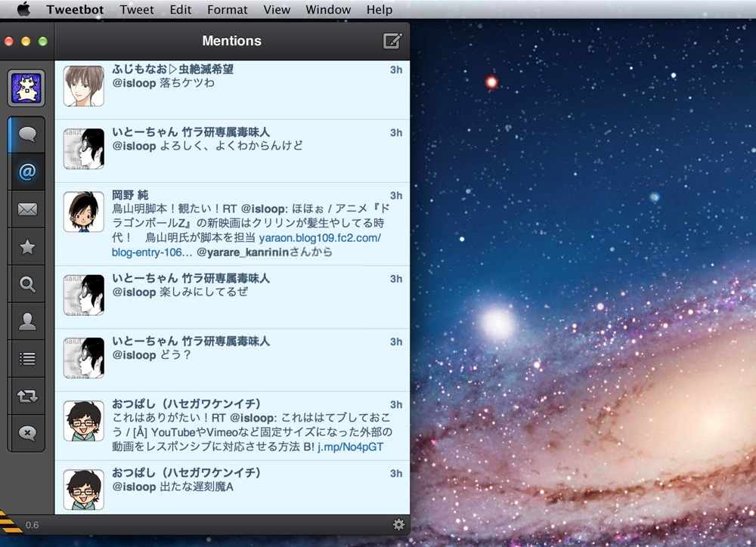This screenshot has height=547, width=756.
Task: Click @isloop in 岡野 純's retweet
Action: [264, 209]
